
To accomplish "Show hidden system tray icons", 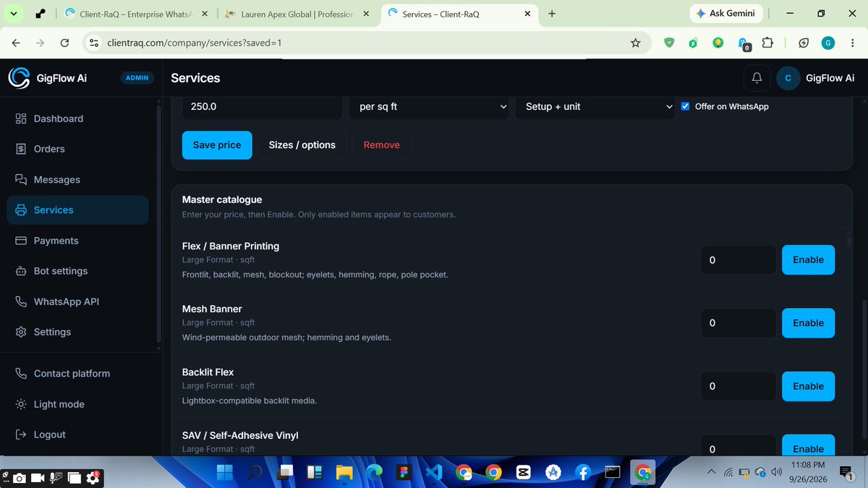I will click(x=713, y=472).
